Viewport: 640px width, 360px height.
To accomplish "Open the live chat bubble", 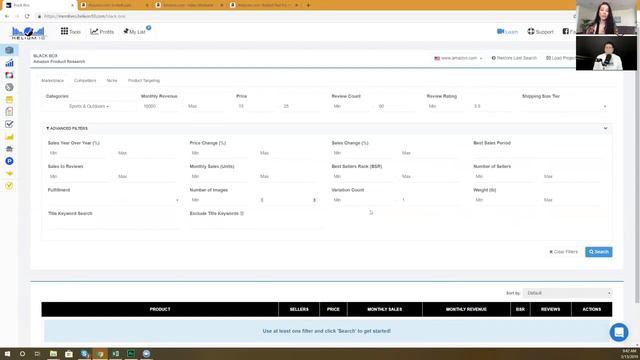I will click(619, 332).
